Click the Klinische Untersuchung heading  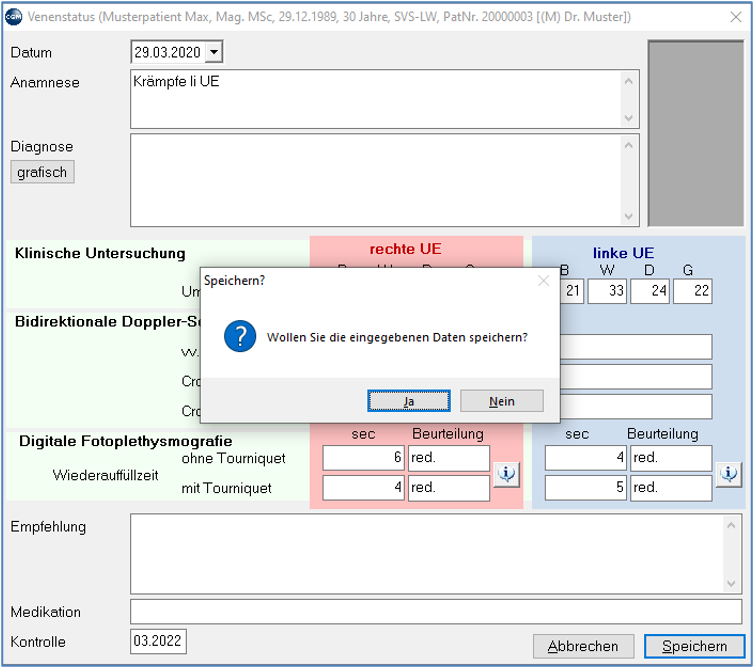100,253
